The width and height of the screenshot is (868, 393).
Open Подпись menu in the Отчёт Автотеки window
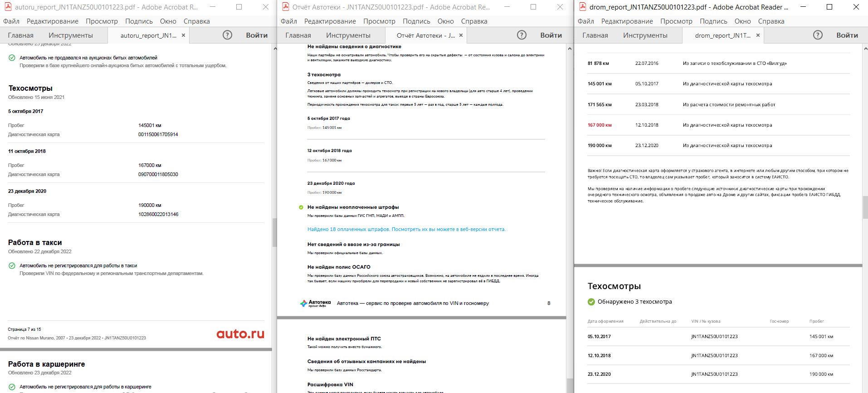pyautogui.click(x=416, y=21)
